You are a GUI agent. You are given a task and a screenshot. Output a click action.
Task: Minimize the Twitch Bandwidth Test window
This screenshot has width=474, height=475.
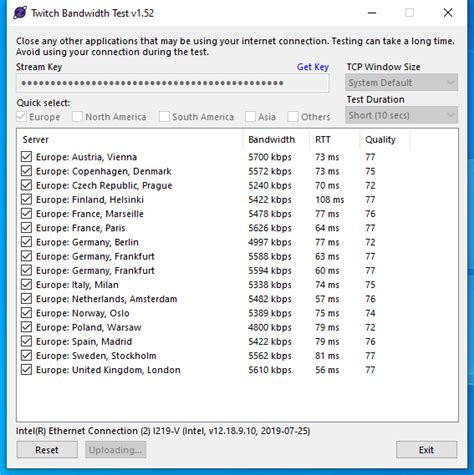point(372,13)
